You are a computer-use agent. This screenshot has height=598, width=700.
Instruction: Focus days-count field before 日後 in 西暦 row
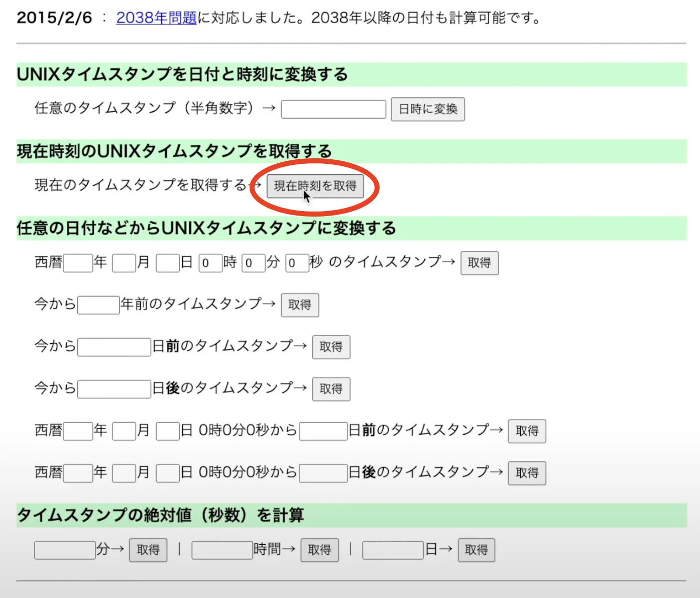[323, 473]
